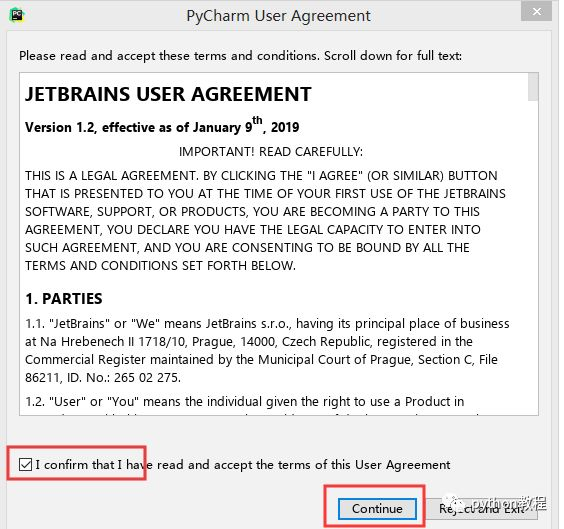The image size is (564, 529).
Task: Click the agreement text scrollbar thumb
Action: pyautogui.click(x=533, y=87)
